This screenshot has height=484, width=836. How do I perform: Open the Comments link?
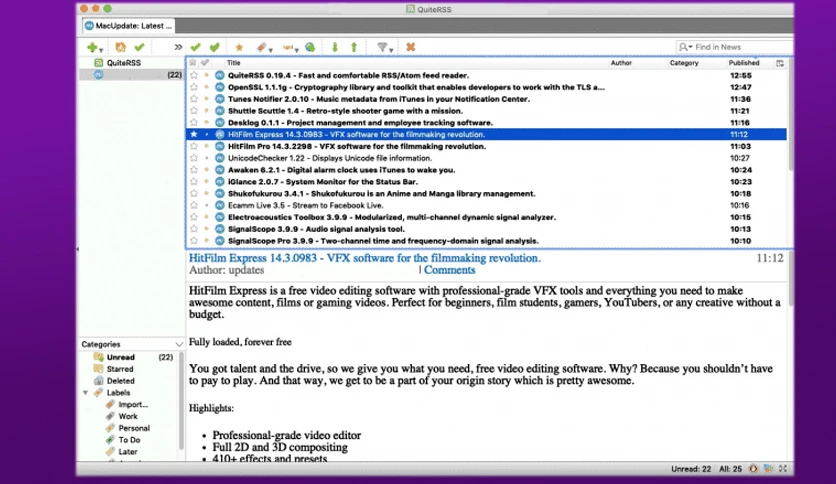(449, 270)
